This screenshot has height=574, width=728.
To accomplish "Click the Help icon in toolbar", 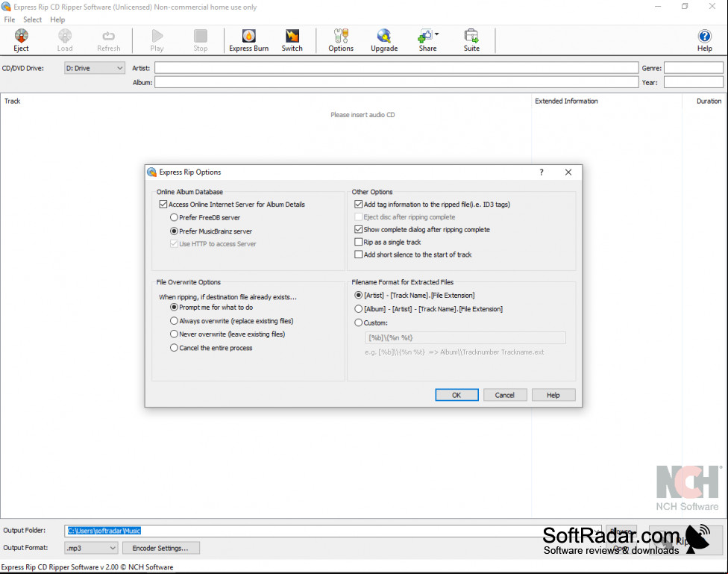I will [x=704, y=40].
